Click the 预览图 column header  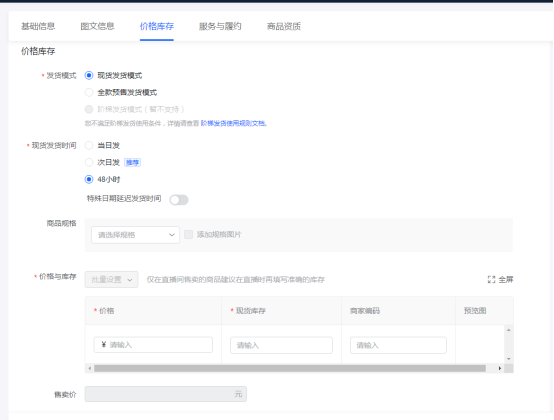pyautogui.click(x=475, y=310)
